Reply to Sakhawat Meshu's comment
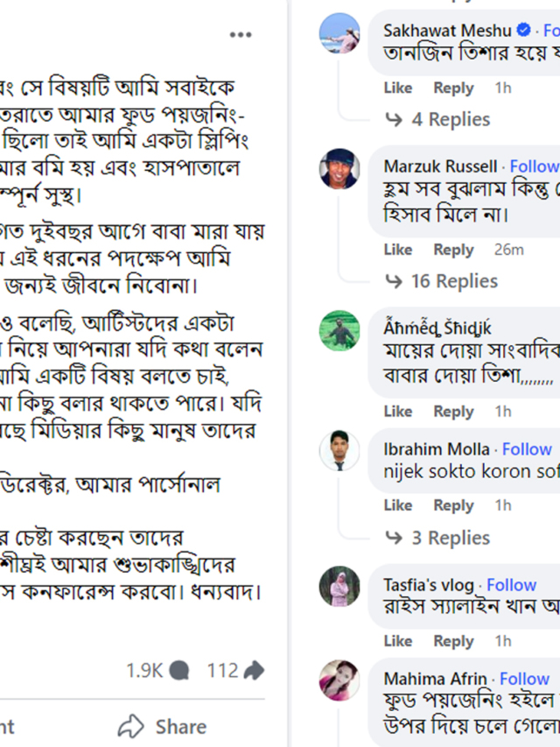 pyautogui.click(x=453, y=88)
